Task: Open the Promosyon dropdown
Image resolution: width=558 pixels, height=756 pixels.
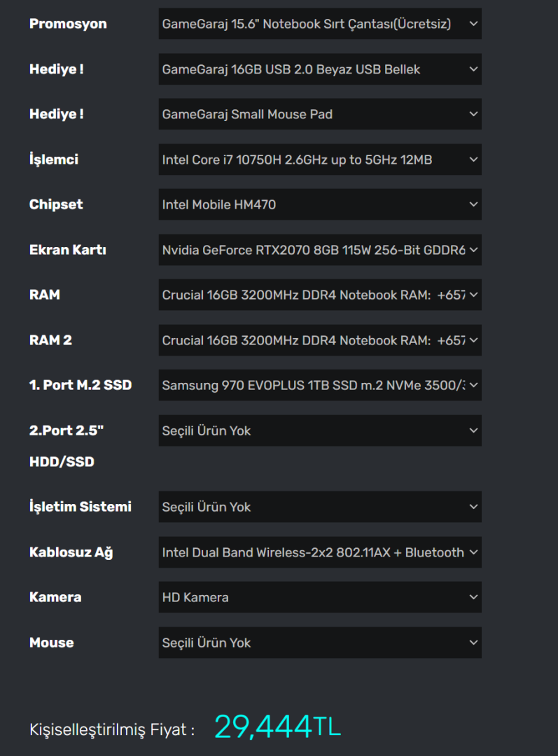Action: click(319, 24)
